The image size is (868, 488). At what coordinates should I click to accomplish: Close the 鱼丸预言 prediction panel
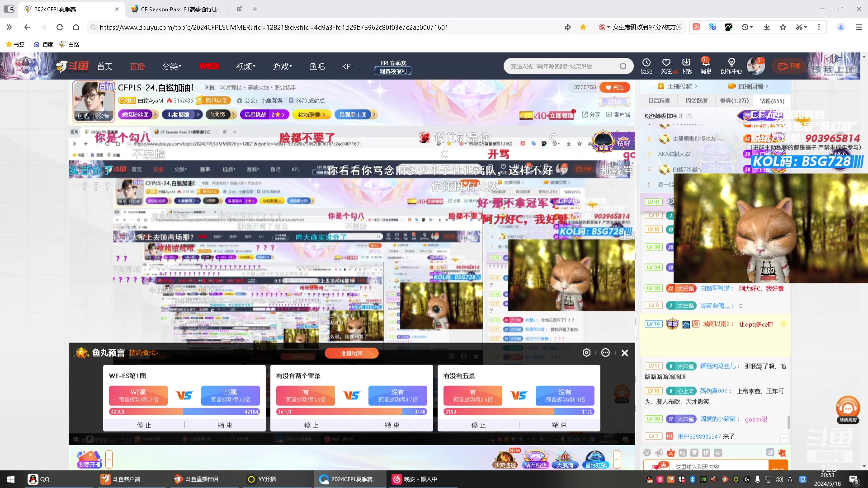625,353
